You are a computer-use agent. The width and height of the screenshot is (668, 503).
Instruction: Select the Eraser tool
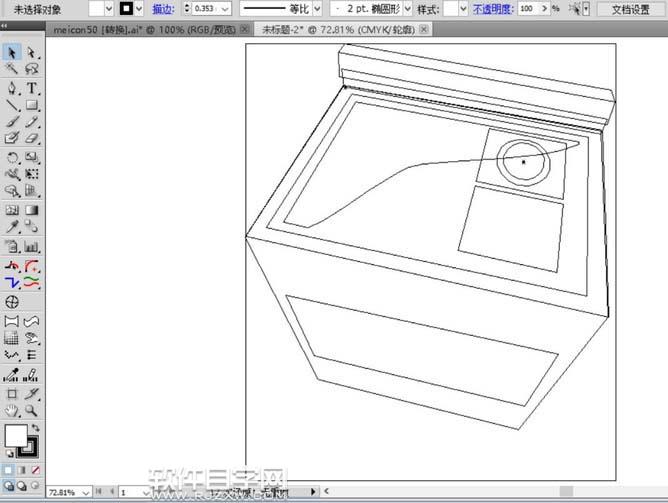32,139
